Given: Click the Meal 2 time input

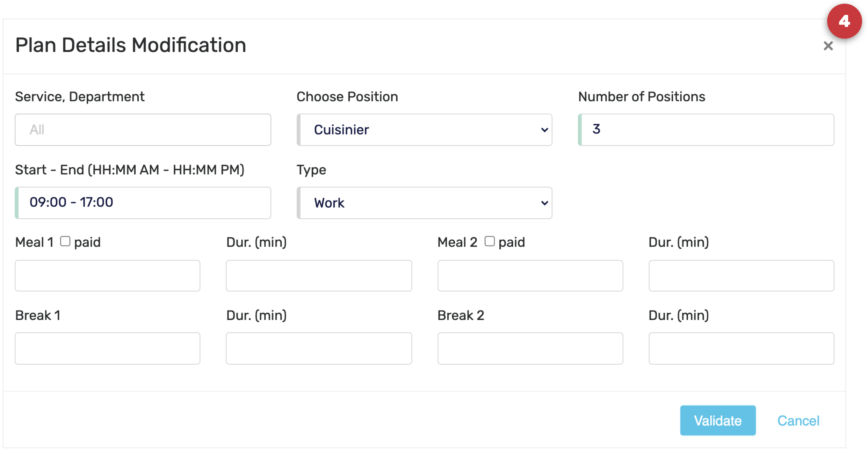Looking at the screenshot, I should coord(530,276).
